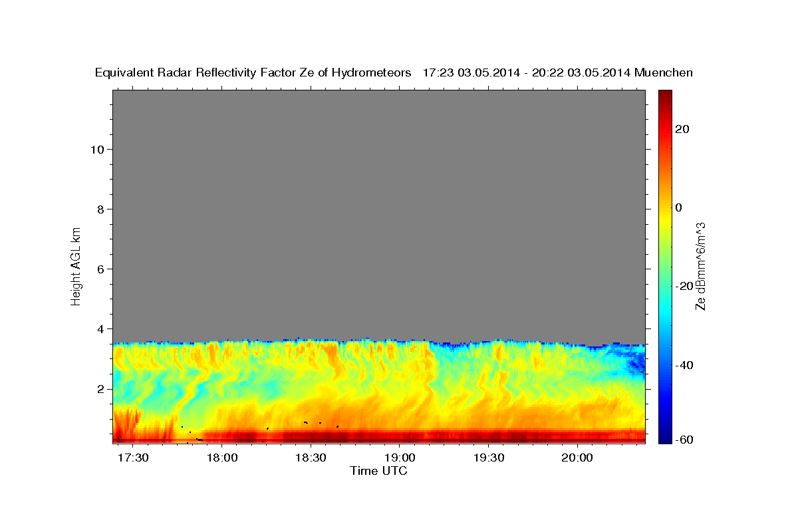Click the y-axis label 'Height AGL km'
Viewport: 798px width, 532px height.
(x=76, y=265)
